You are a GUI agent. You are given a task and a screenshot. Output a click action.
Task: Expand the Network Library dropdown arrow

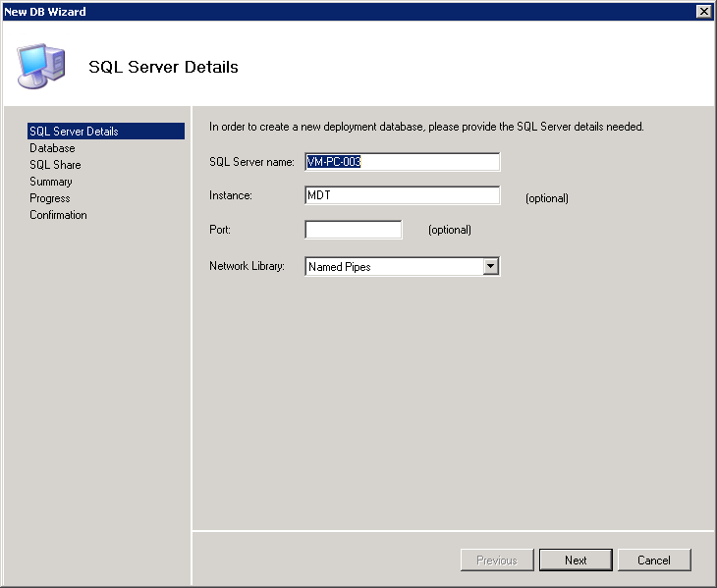tap(491, 266)
